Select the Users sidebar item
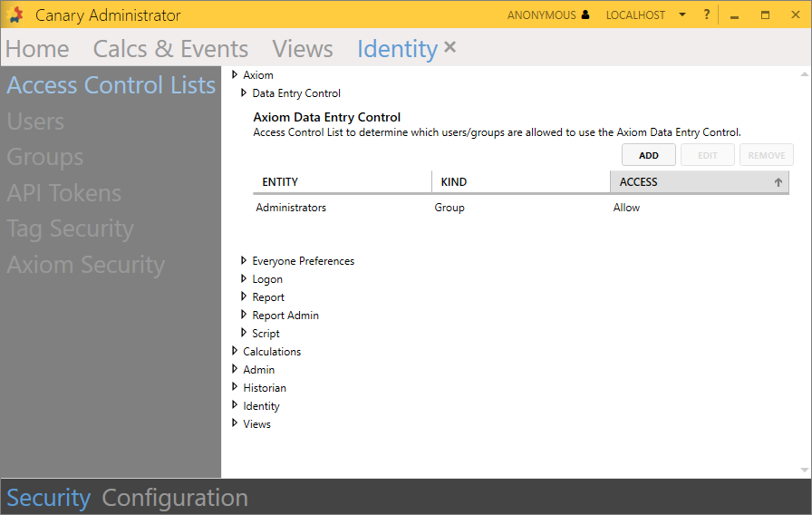This screenshot has width=812, height=515. [x=35, y=121]
